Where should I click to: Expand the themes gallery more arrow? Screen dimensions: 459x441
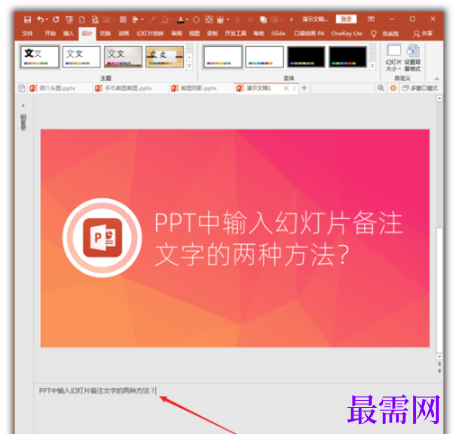coord(189,66)
